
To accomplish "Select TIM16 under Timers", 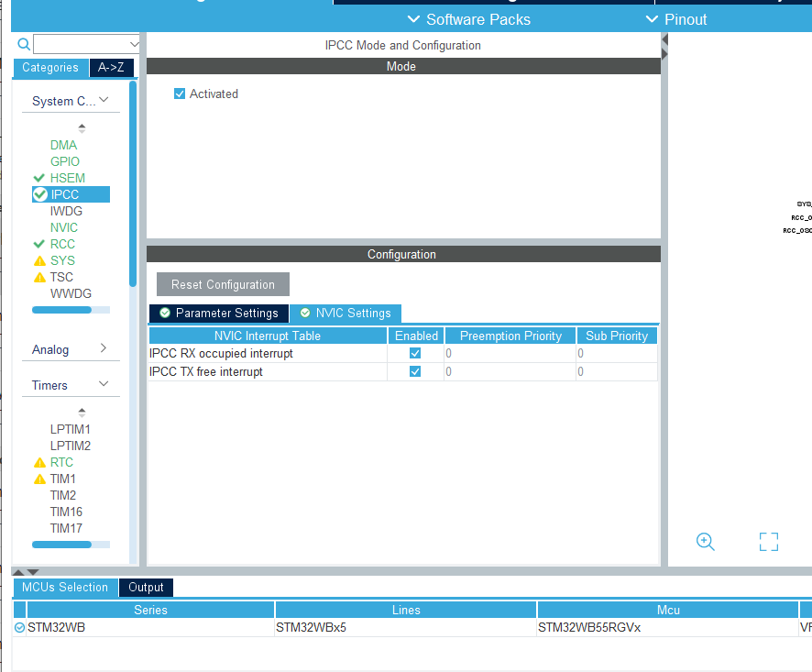I will (66, 512).
